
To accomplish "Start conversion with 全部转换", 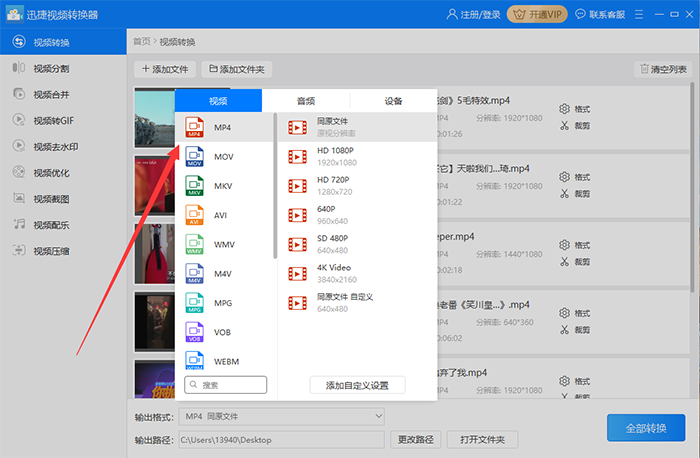I will coord(646,428).
